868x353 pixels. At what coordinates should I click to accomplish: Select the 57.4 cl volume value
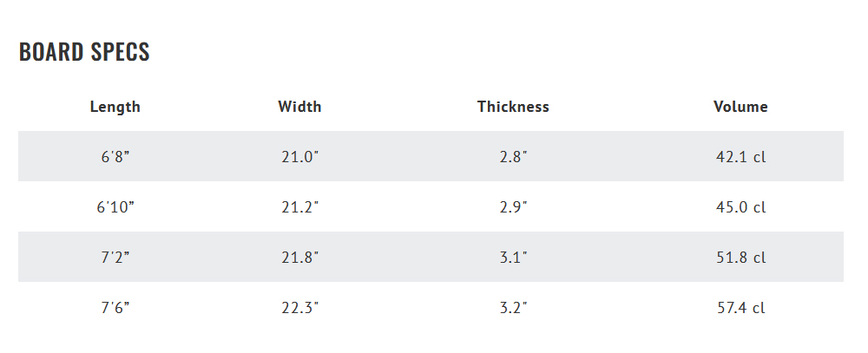(740, 308)
